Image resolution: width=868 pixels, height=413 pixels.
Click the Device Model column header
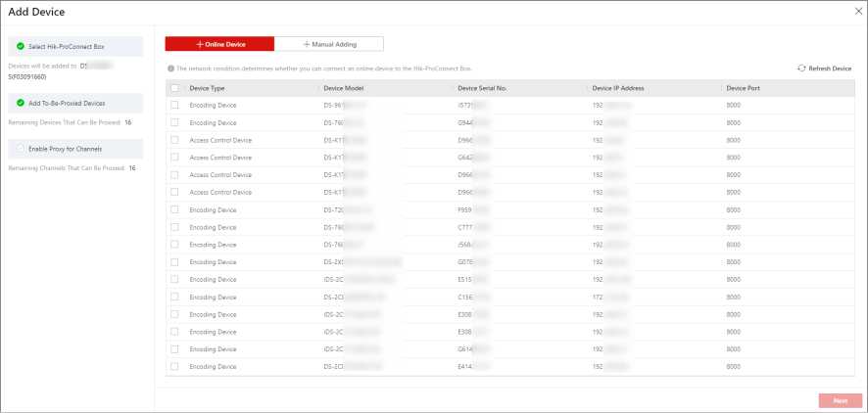[x=344, y=88]
